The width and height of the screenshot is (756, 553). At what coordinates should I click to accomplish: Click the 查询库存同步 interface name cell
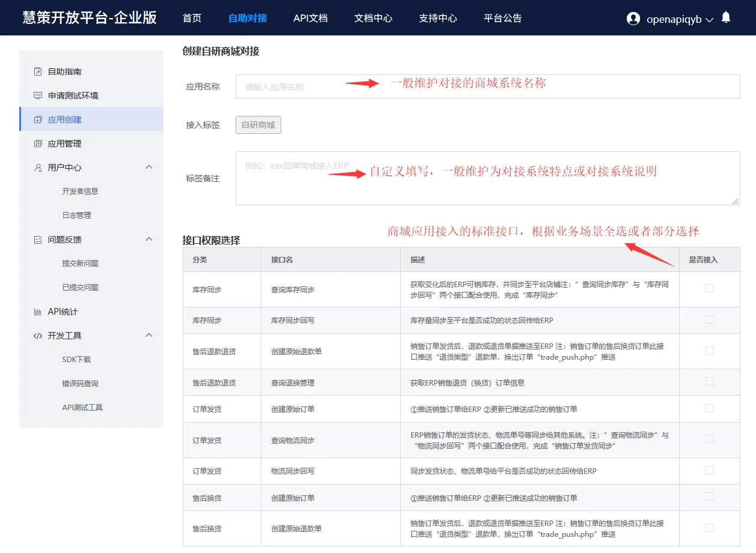click(x=331, y=289)
